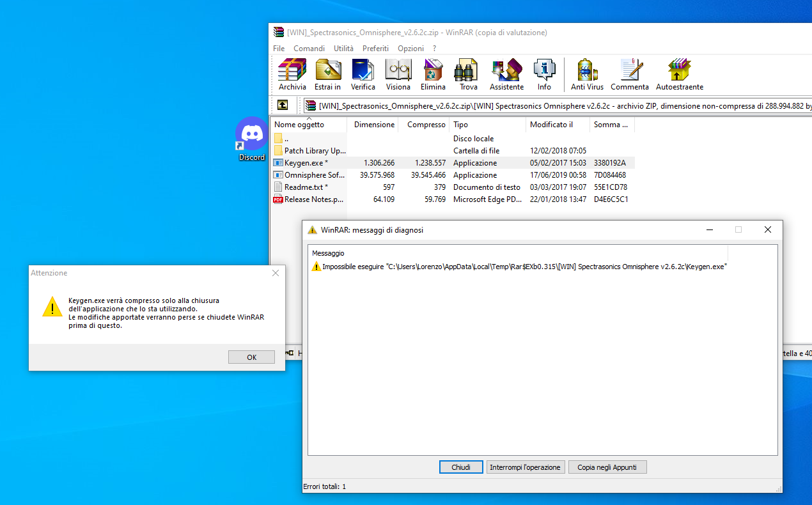812x505 pixels.
Task: Select the Omnisphere Sof... application file
Action: [309, 175]
